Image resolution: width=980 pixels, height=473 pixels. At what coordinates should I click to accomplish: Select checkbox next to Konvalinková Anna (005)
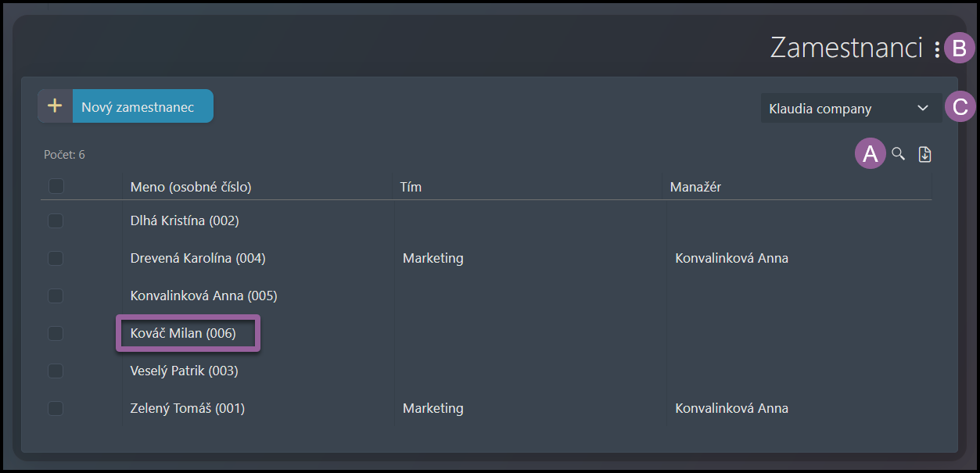point(56,296)
